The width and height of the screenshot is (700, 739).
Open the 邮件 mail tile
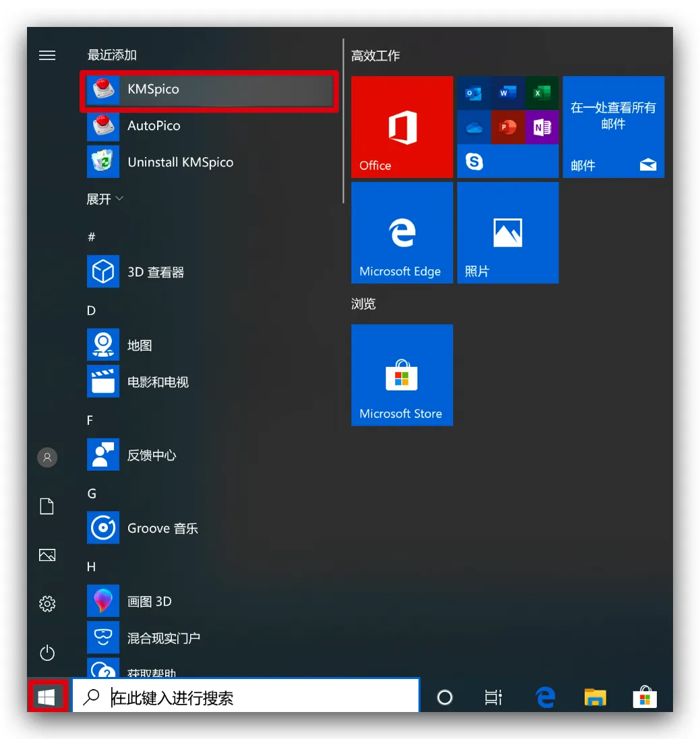(613, 127)
